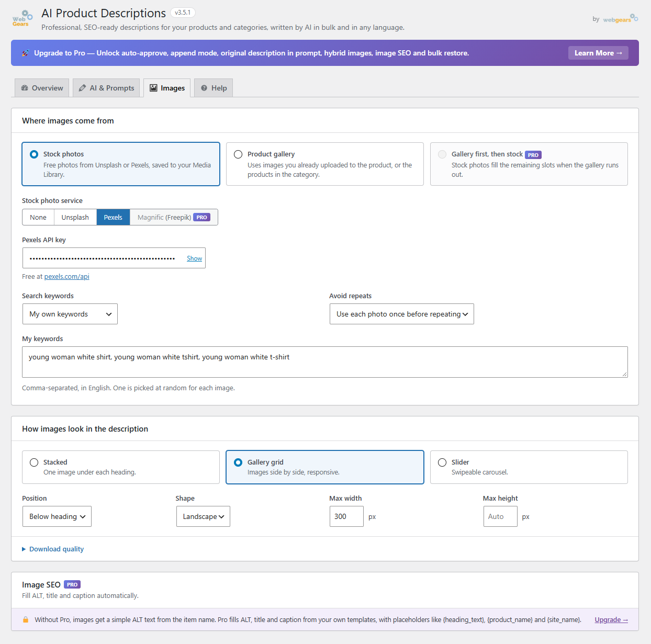Choose Pexels as stock photo service
This screenshot has height=644, width=651.
coord(113,217)
